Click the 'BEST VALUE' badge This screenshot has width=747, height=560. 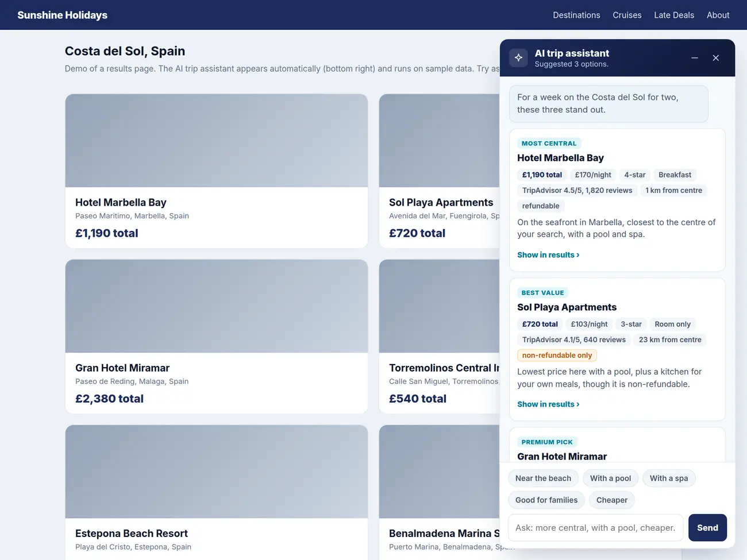tap(542, 293)
